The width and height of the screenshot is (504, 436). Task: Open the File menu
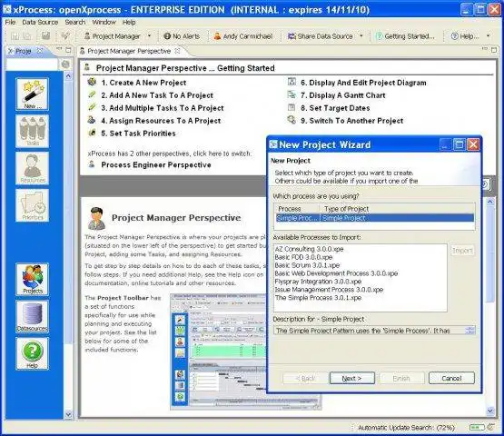pyautogui.click(x=10, y=22)
